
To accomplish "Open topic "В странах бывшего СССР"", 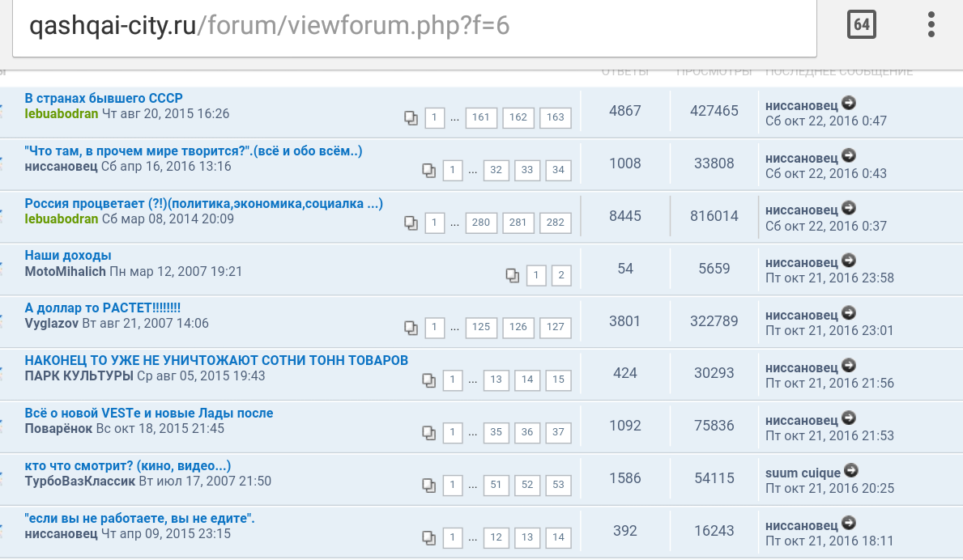I will 104,98.
